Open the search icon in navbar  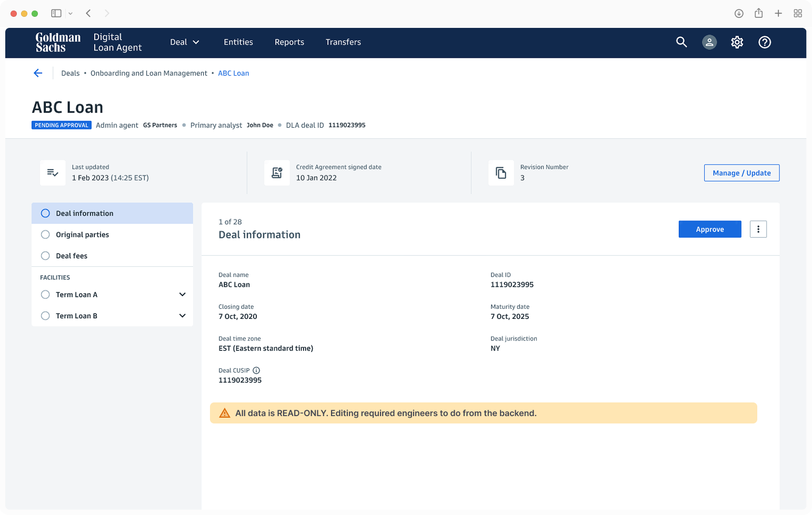coord(681,42)
